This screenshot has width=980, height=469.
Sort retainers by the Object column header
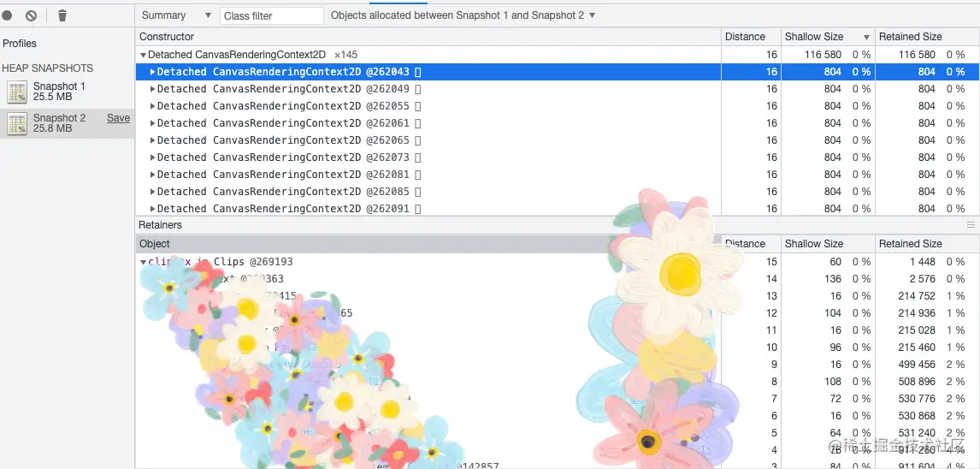point(428,244)
